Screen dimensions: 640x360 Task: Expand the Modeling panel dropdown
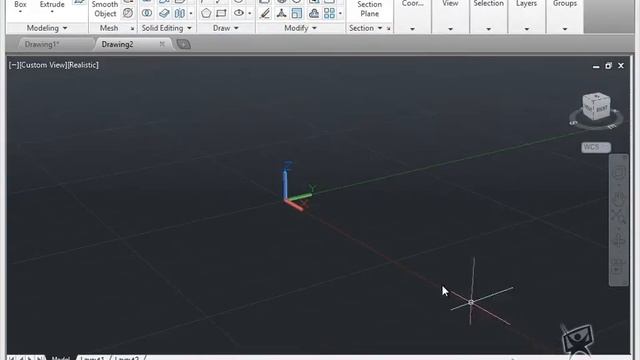click(65, 28)
